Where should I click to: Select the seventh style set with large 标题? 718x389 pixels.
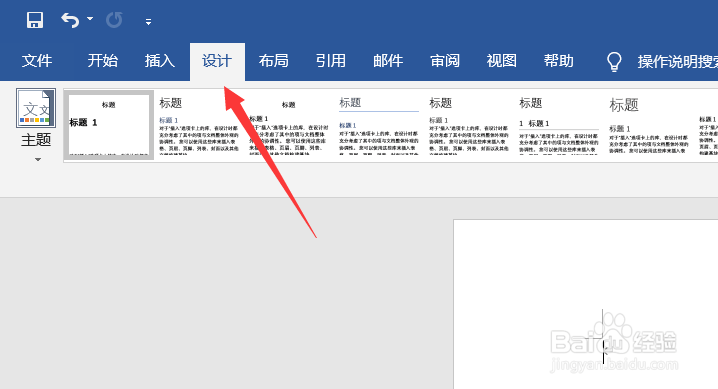click(648, 125)
